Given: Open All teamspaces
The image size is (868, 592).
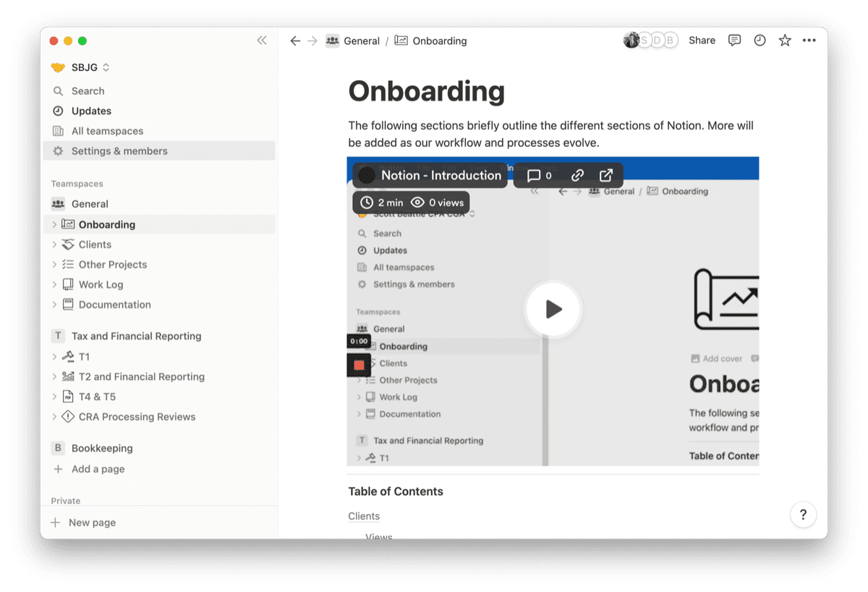Looking at the screenshot, I should [159, 131].
